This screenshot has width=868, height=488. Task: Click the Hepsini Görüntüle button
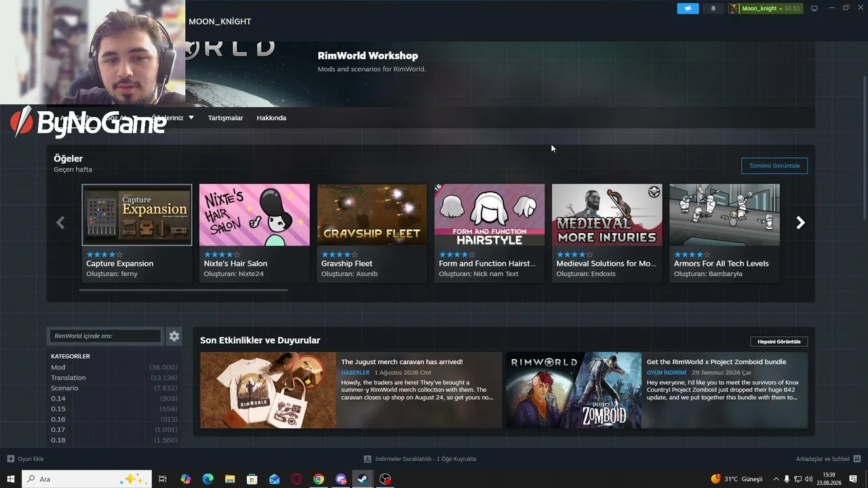point(779,342)
